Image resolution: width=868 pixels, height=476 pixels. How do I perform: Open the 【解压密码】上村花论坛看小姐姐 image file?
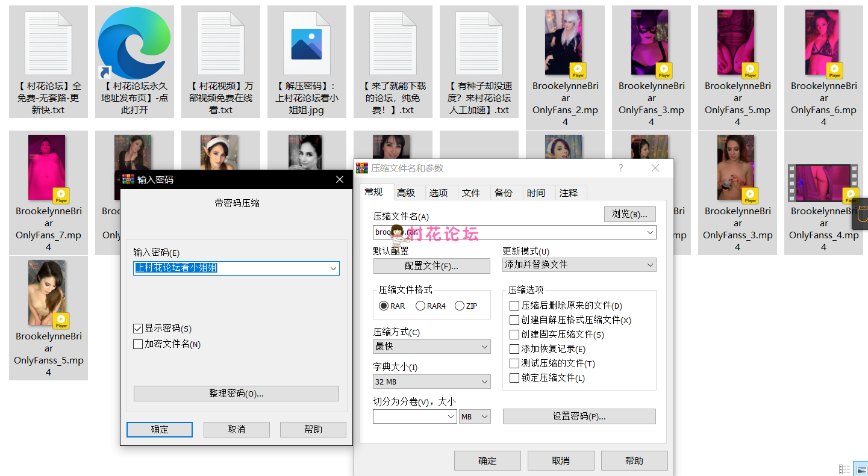307,42
